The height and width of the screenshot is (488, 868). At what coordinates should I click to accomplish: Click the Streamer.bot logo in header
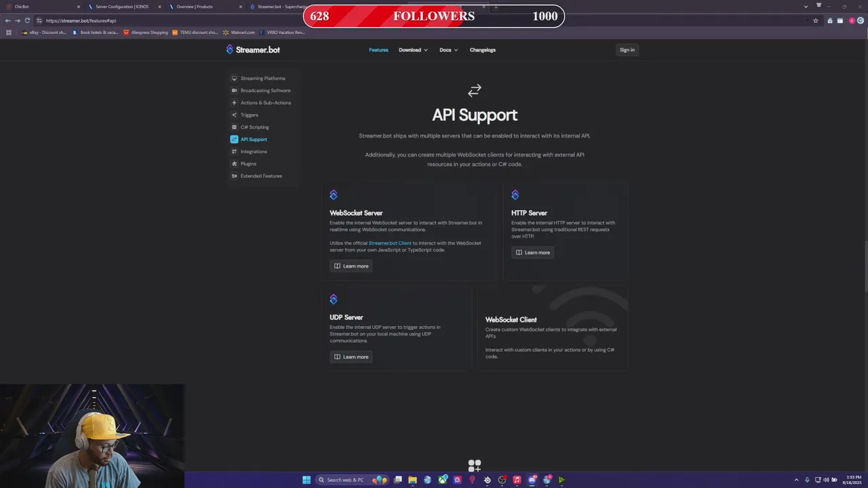point(253,49)
